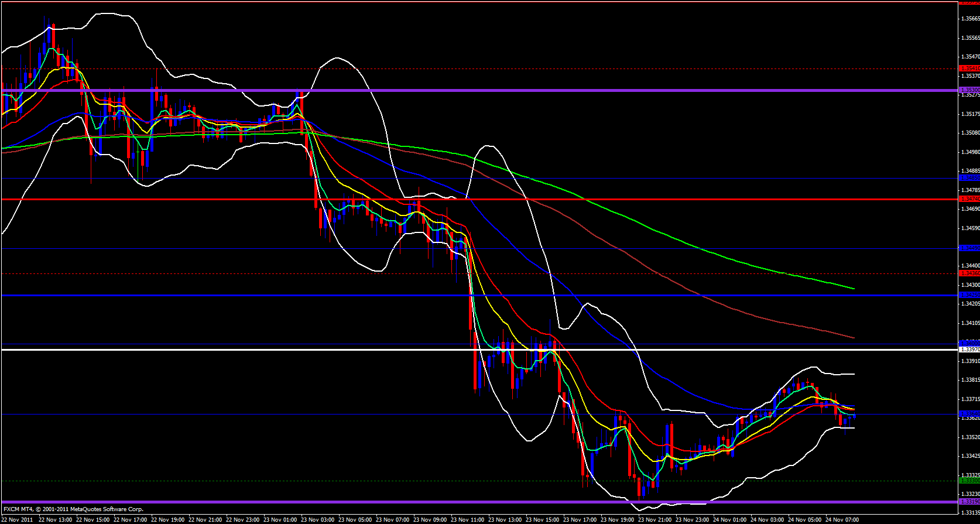
Task: Select the red 1.34360 price tag
Action: coord(969,273)
